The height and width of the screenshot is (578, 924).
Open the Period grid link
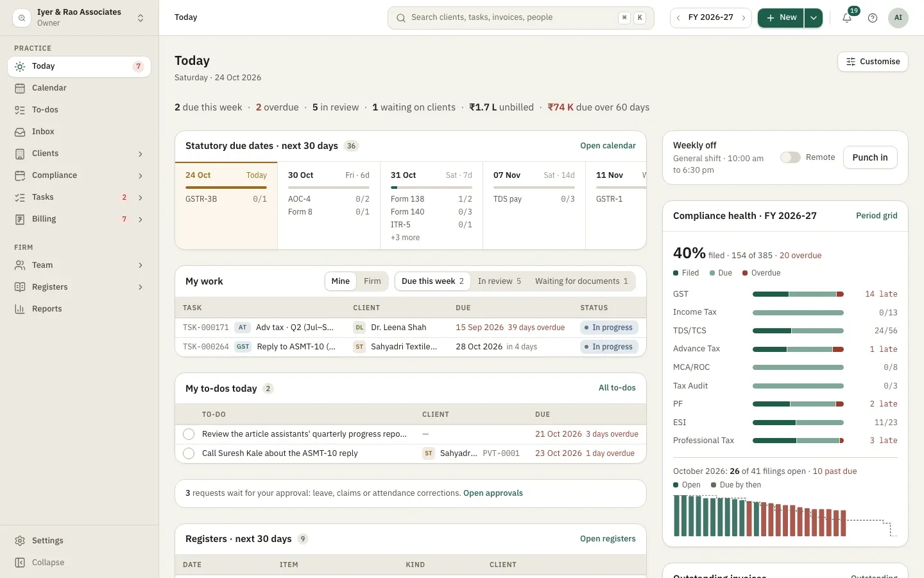[x=877, y=216]
